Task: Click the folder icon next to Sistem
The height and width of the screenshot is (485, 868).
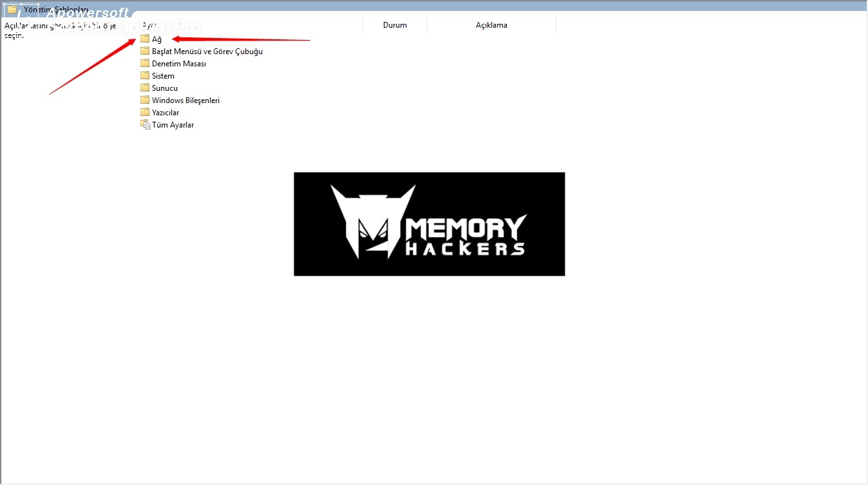Action: coord(145,75)
